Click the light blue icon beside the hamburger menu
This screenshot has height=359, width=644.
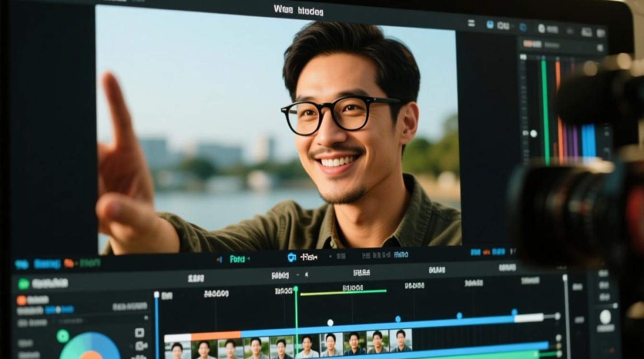coord(490,24)
